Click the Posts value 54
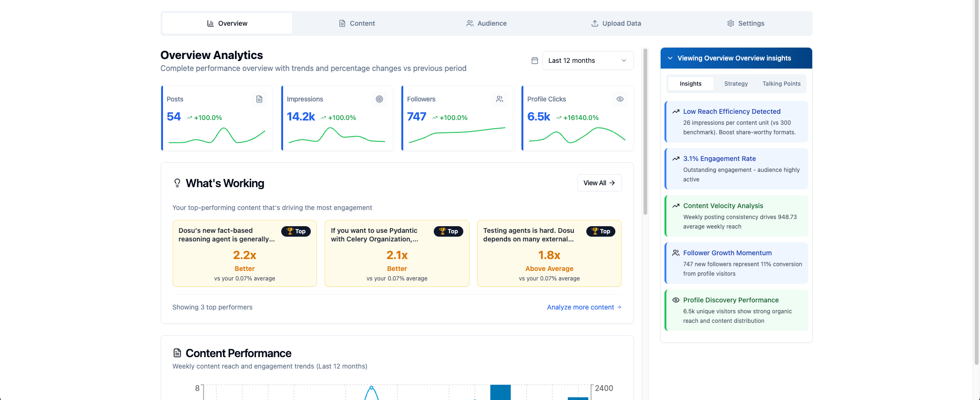 tap(174, 117)
